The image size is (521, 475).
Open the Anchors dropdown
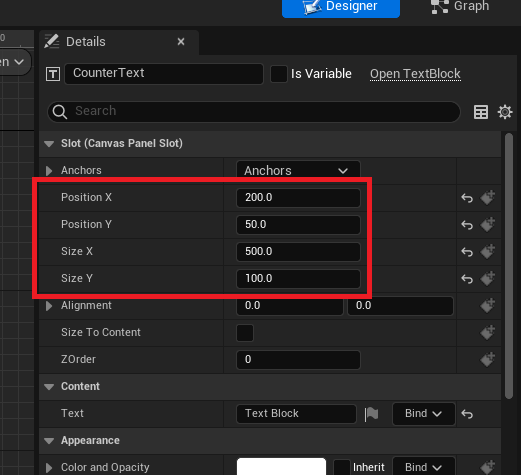point(298,170)
